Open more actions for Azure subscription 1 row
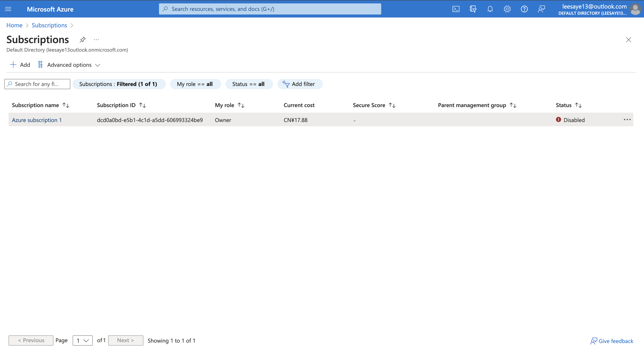Image resolution: width=644 pixels, height=352 pixels. tap(628, 120)
